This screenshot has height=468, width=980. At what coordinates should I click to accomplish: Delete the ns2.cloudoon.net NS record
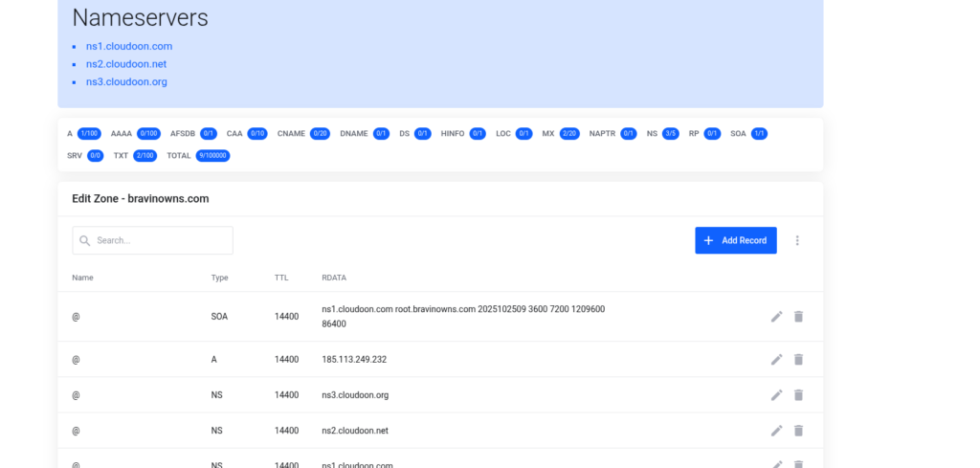pyautogui.click(x=798, y=431)
